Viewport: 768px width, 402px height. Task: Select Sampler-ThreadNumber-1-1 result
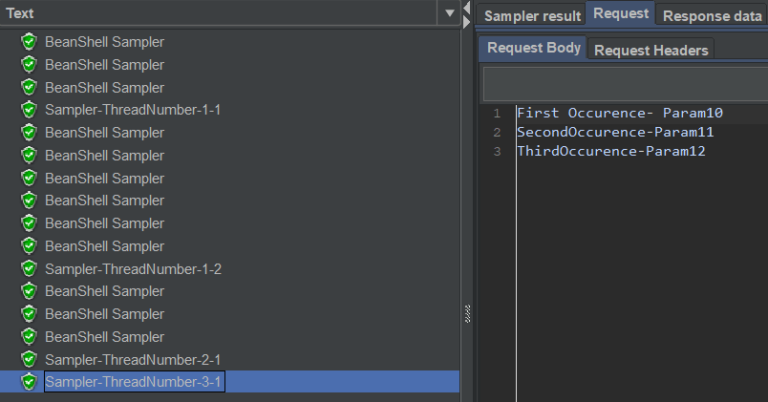tap(133, 110)
